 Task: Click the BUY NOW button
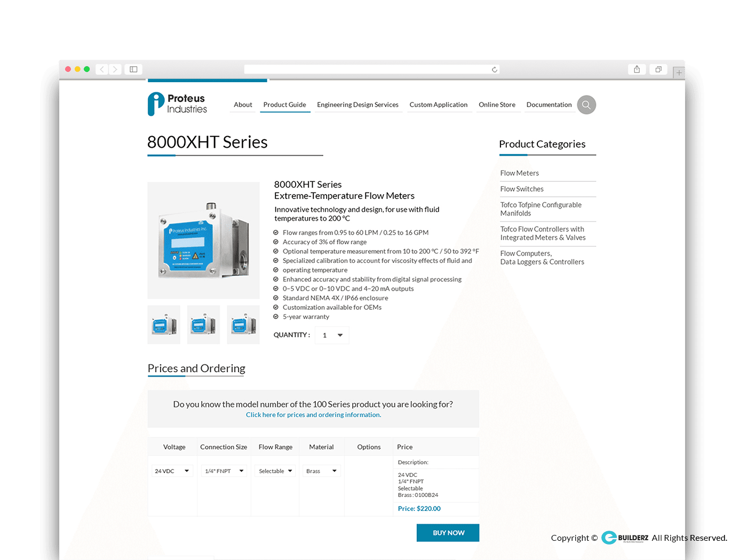448,533
